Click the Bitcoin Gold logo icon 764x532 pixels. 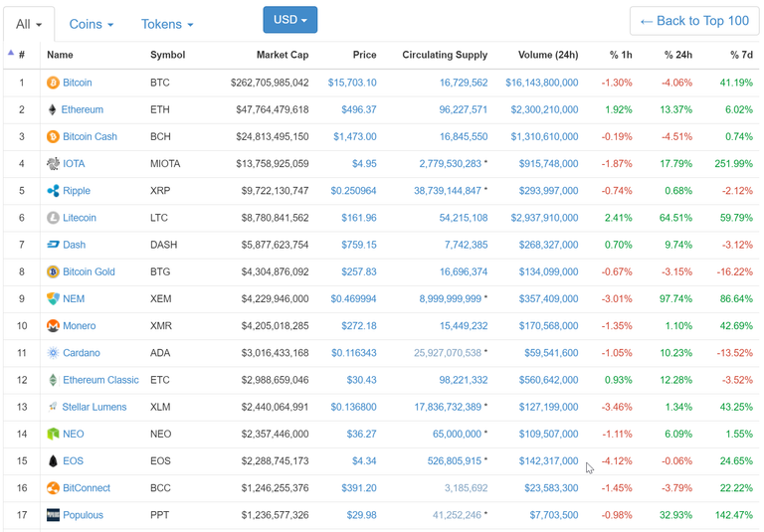53,271
